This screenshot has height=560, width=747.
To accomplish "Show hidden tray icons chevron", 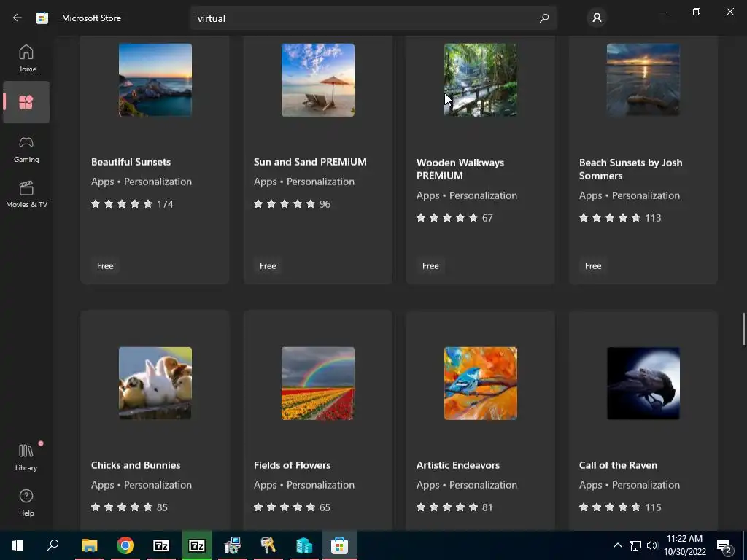I will 617,545.
